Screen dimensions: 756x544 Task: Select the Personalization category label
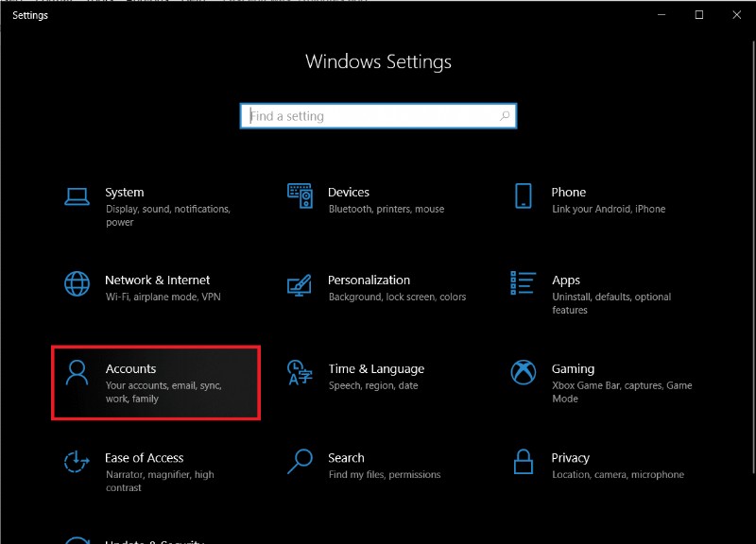[369, 280]
